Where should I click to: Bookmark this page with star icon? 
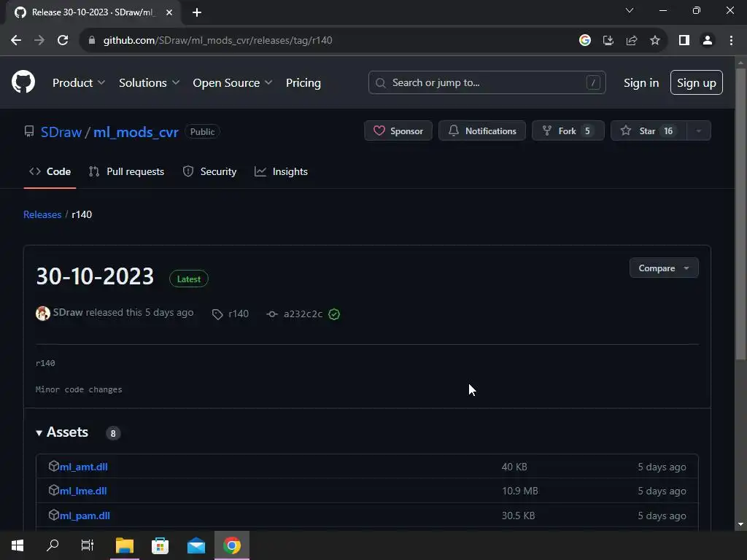click(x=655, y=41)
